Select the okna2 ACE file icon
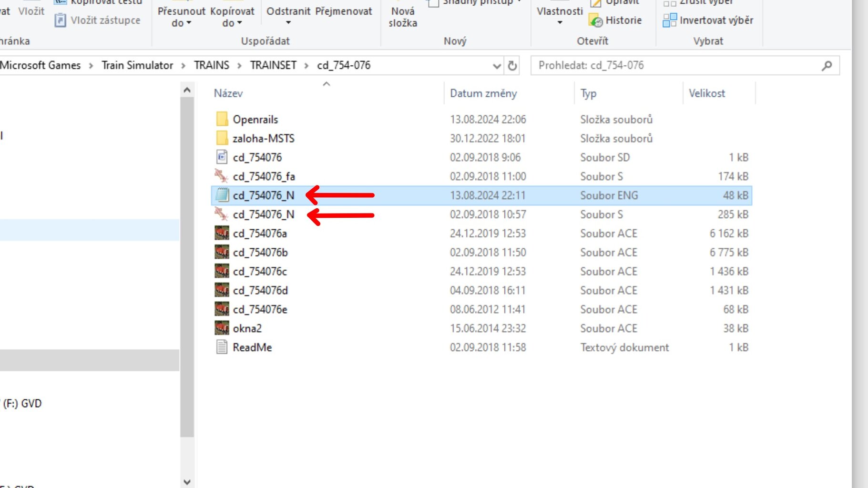Screen dimensions: 868x488 (x=222, y=328)
